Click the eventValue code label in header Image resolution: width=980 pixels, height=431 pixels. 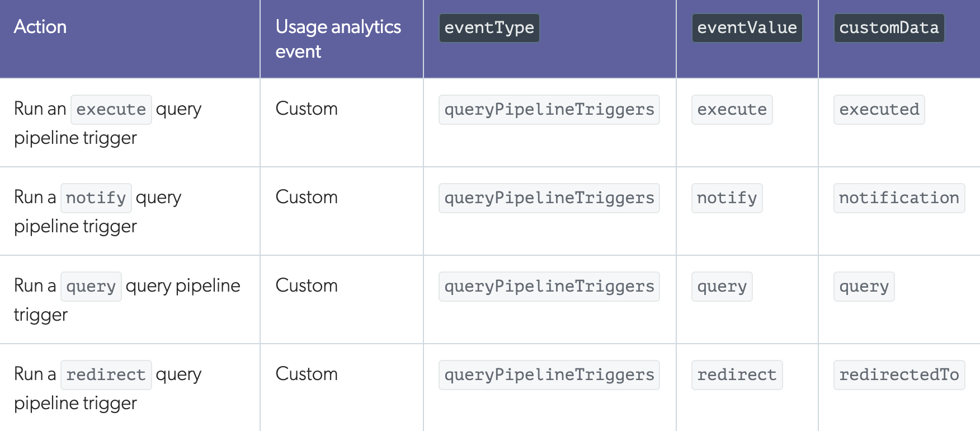pyautogui.click(x=747, y=28)
